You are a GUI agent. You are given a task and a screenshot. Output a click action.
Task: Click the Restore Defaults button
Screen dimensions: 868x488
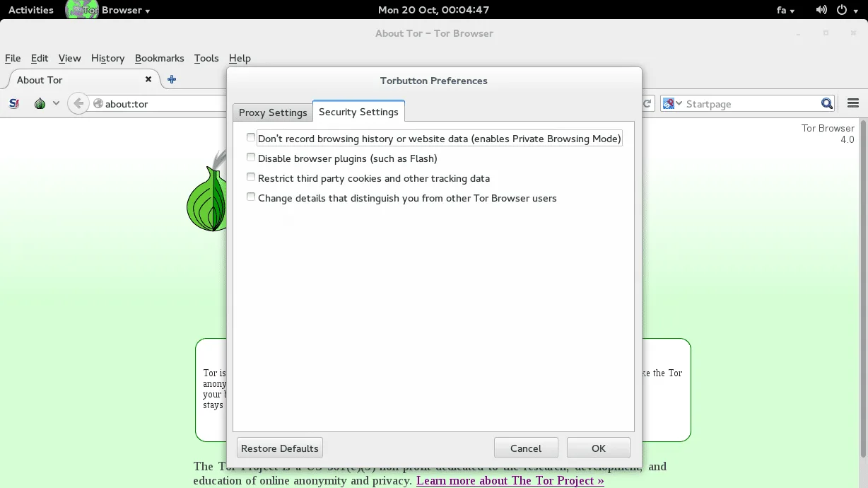[280, 448]
